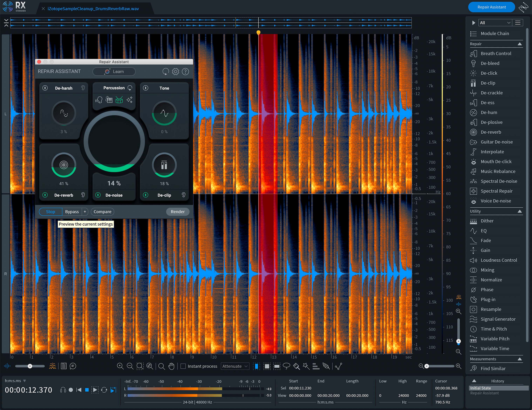Toggle De-clip power button
Viewport: 532px width, 410px height.
click(146, 195)
